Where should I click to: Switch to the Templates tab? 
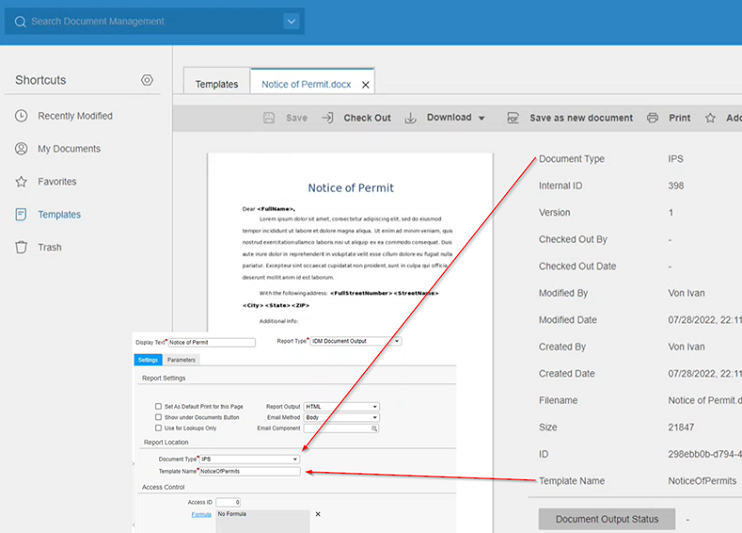click(x=216, y=85)
